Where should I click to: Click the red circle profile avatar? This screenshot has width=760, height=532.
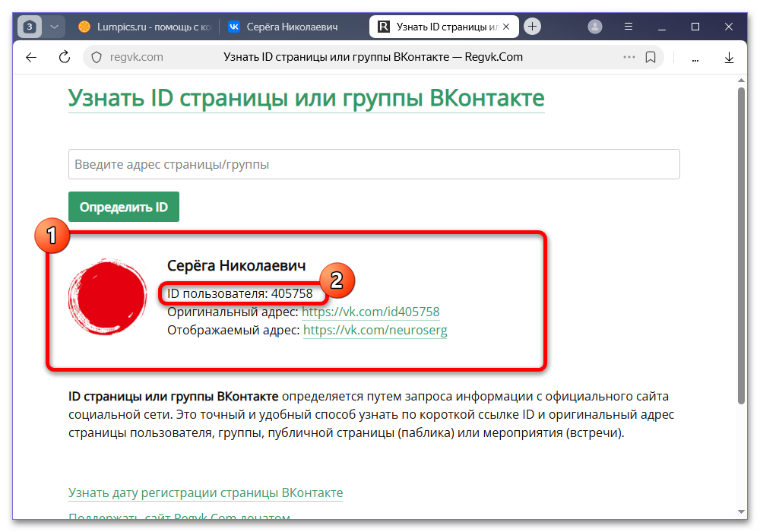pyautogui.click(x=108, y=297)
